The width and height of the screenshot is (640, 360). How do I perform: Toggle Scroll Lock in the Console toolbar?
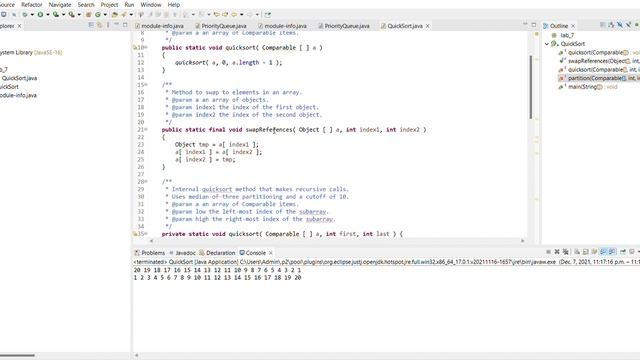pyautogui.click(x=586, y=252)
